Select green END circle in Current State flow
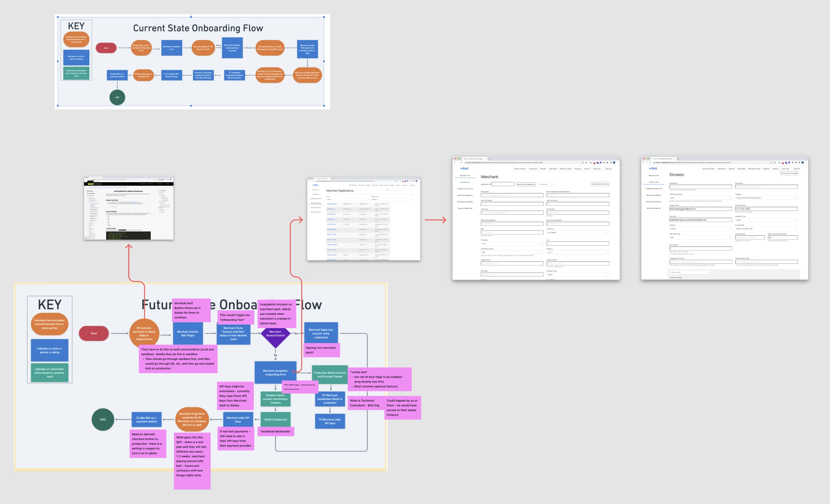The width and height of the screenshot is (830, 504). point(117,98)
